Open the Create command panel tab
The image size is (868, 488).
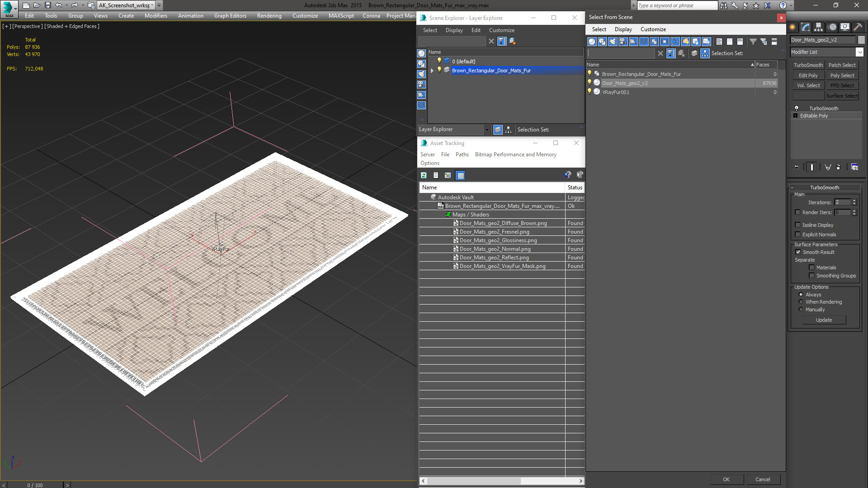793,27
